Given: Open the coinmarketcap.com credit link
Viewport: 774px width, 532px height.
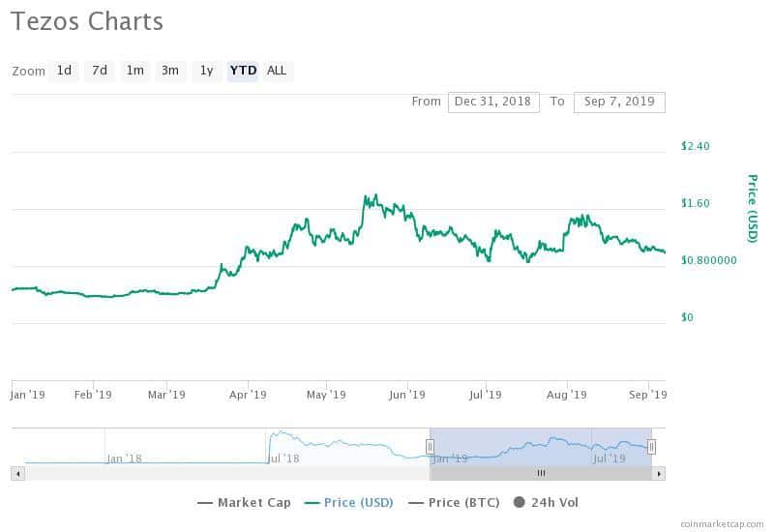Looking at the screenshot, I should click(721, 523).
